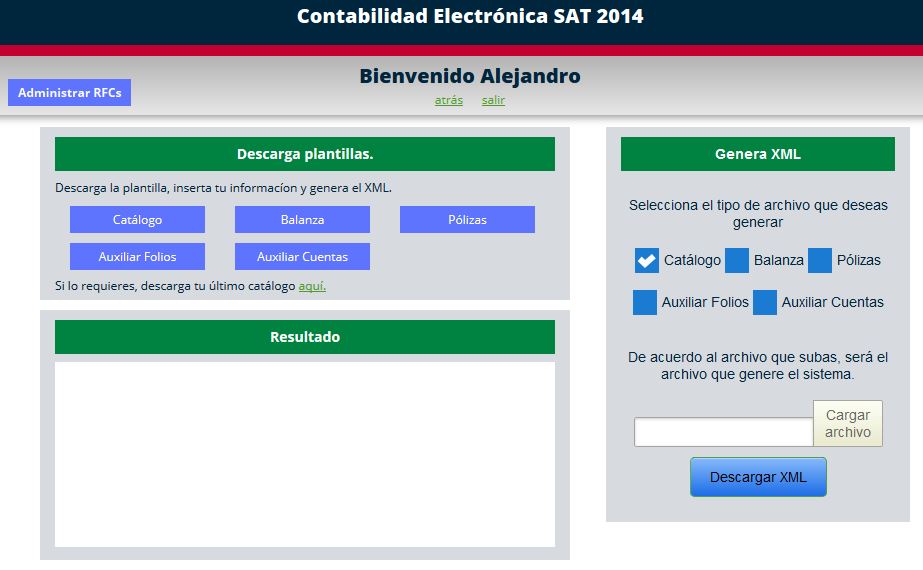923x570 pixels.
Task: Open the Administrar RFCs button
Action: 69,92
